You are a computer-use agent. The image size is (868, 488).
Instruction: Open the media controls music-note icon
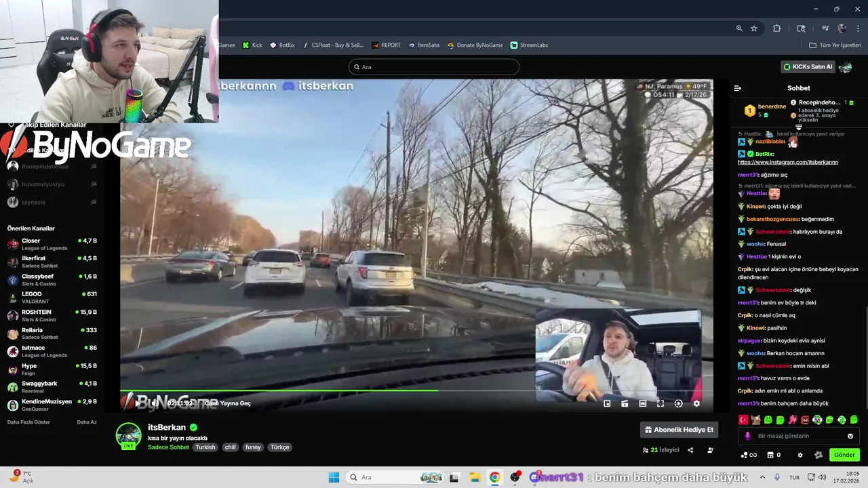click(825, 28)
